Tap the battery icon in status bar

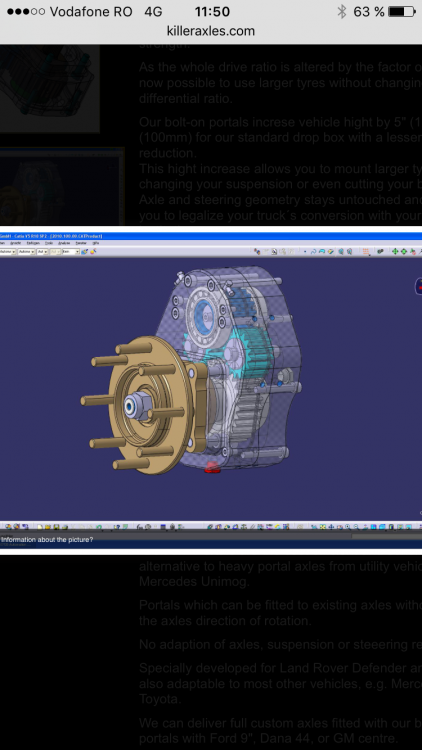coord(402,11)
